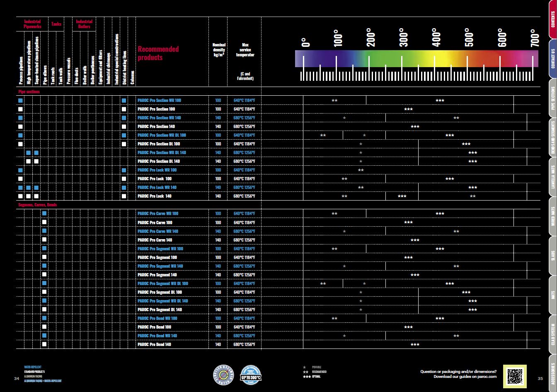
Task: Click product name PAROC Pro Section DL 100
Action: pos(159,144)
